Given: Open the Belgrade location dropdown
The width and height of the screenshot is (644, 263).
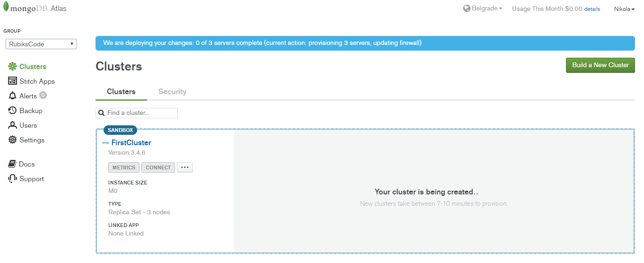Looking at the screenshot, I should click(x=483, y=9).
